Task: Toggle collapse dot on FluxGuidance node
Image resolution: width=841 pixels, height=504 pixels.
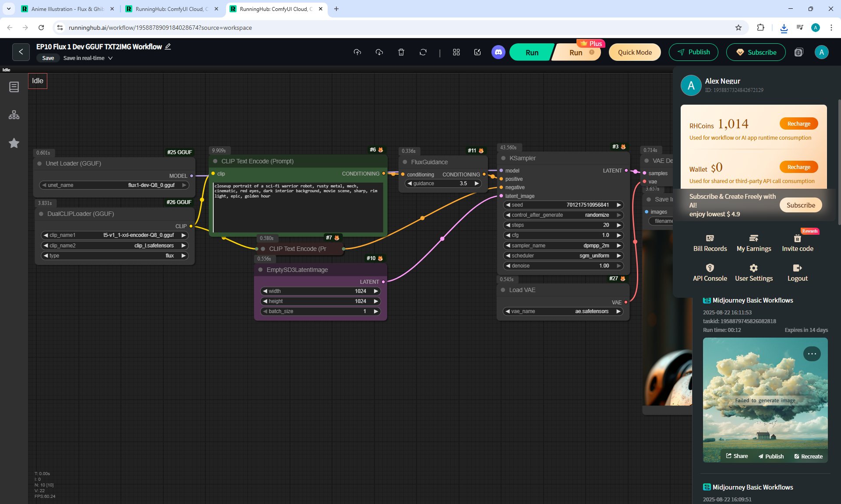Action: (x=405, y=162)
